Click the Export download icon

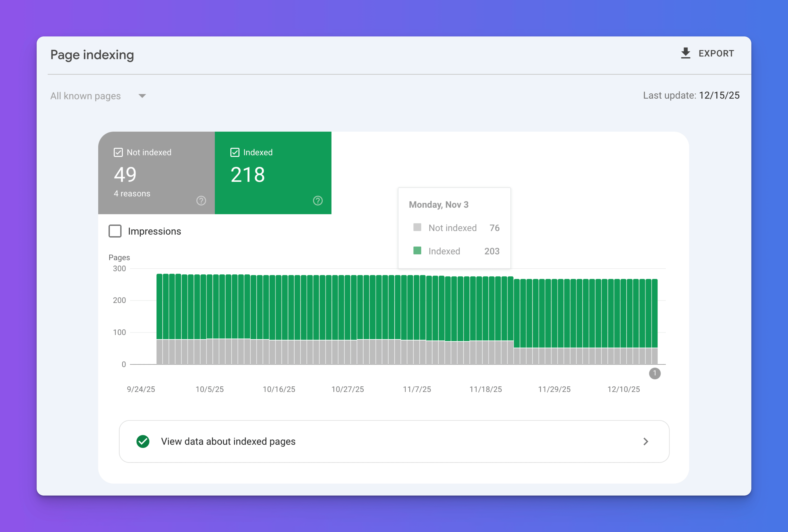(685, 53)
